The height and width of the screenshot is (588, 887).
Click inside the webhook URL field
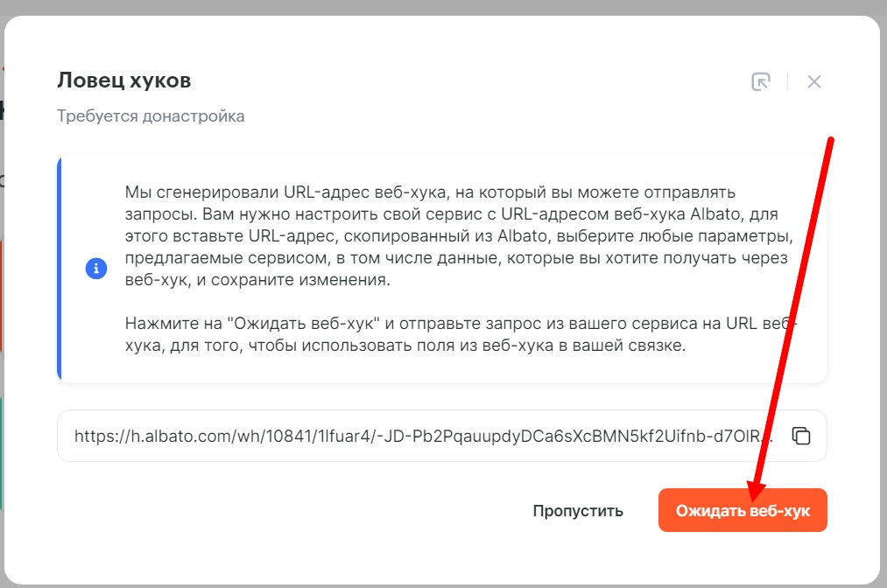coord(442,436)
